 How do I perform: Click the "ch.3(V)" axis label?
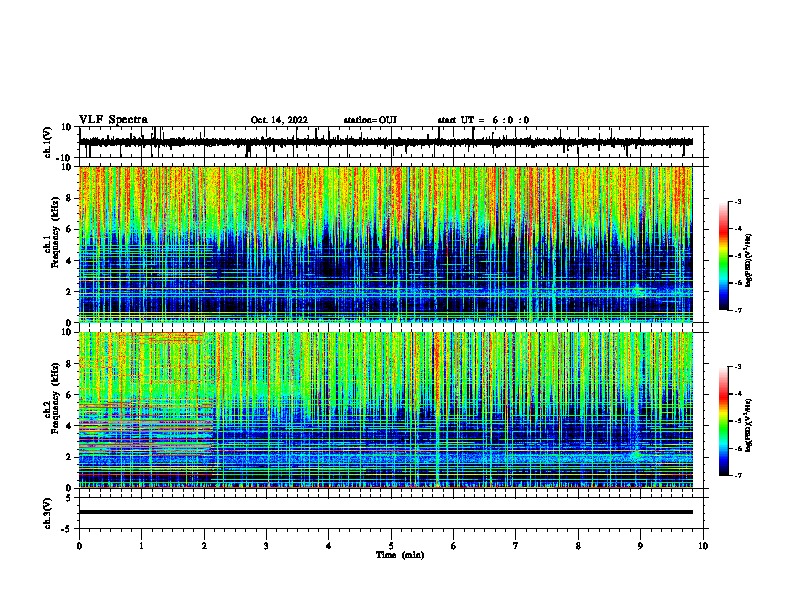click(x=48, y=513)
